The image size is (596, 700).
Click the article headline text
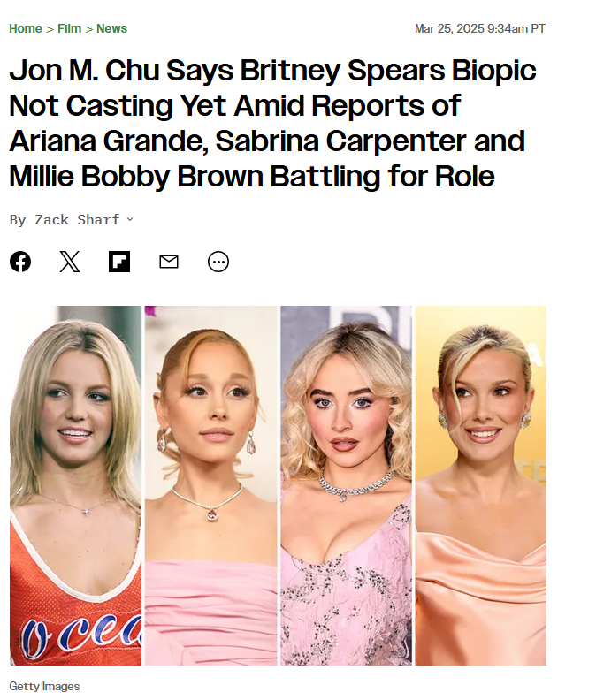coord(272,123)
